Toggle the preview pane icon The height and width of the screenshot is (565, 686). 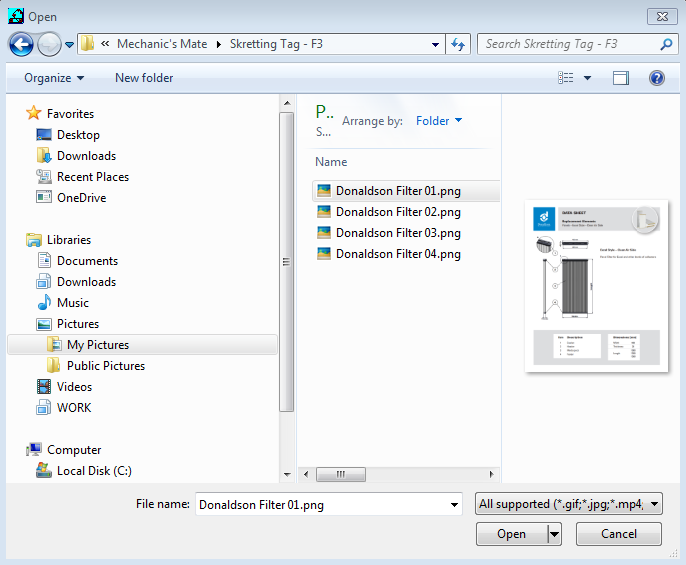[x=621, y=78]
